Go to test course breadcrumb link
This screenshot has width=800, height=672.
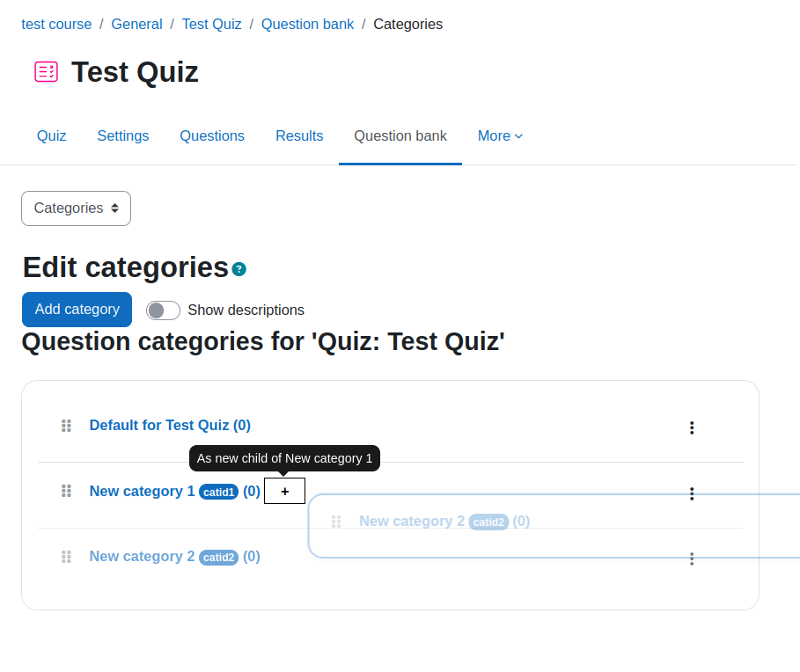[56, 24]
